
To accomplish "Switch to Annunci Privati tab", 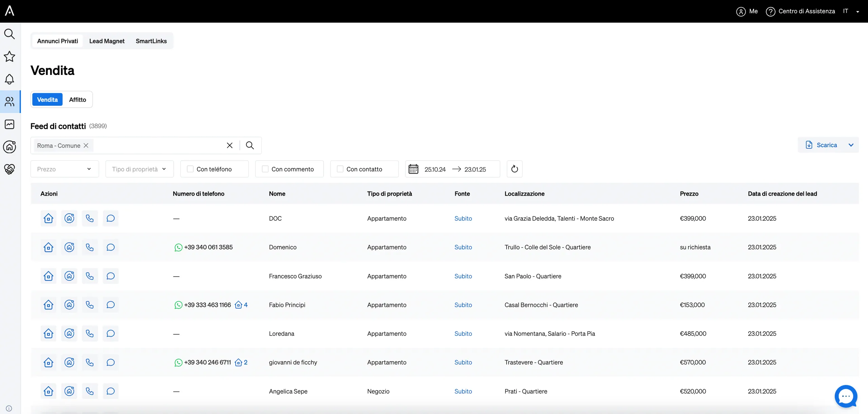I will tap(58, 41).
